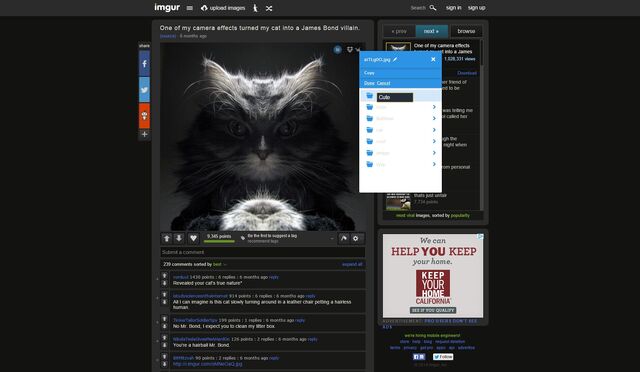Open the comments sort-by 'best' dropdown
640x372 pixels.
coord(219,265)
